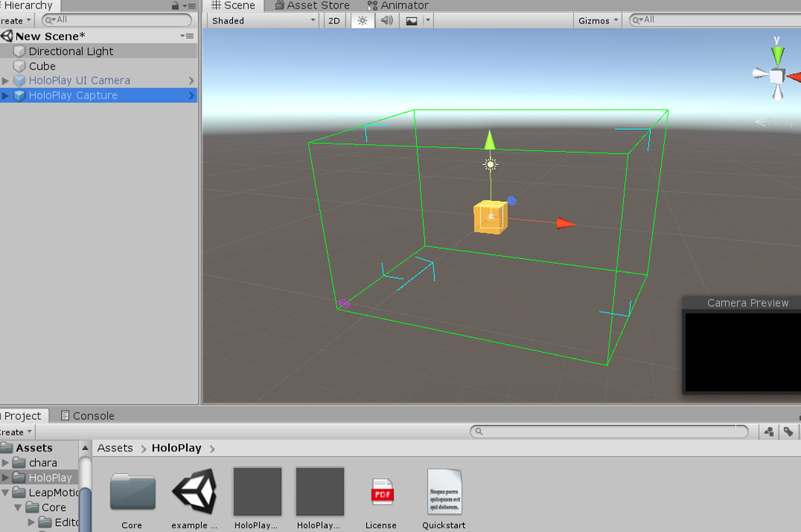
Task: Open New Scene context menu icon
Action: [x=187, y=36]
